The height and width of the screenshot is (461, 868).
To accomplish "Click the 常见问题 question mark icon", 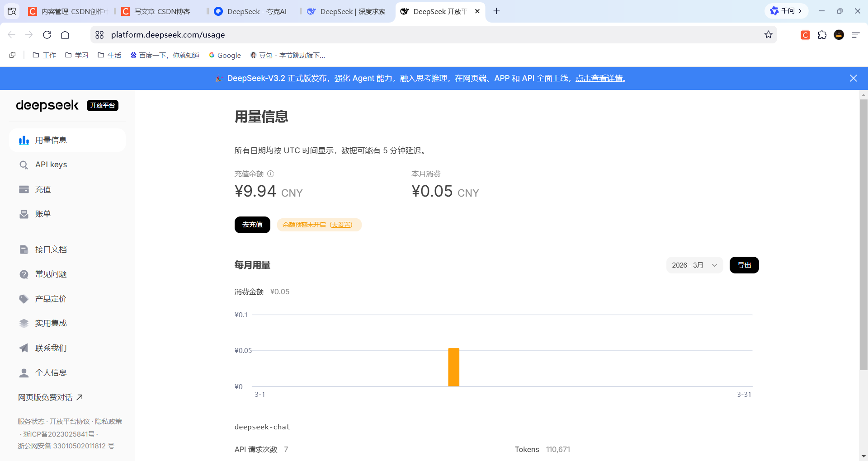I will coord(24,274).
